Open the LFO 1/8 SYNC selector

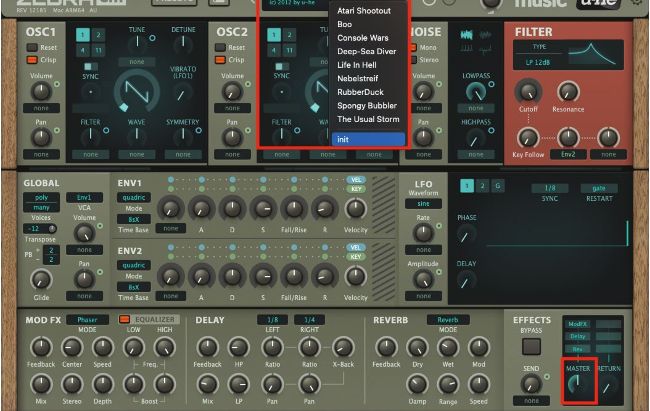(550, 188)
